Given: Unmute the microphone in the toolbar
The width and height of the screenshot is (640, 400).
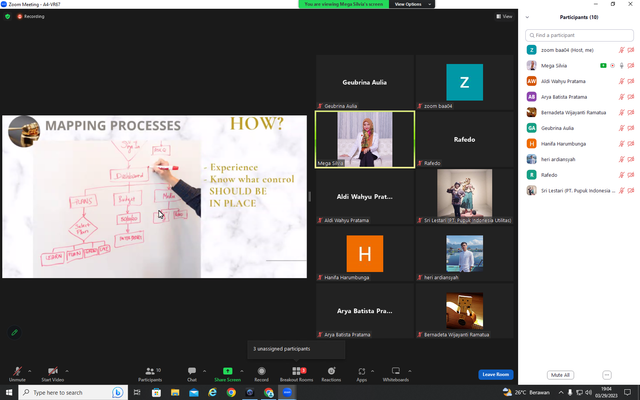Looking at the screenshot, I should (x=17, y=371).
